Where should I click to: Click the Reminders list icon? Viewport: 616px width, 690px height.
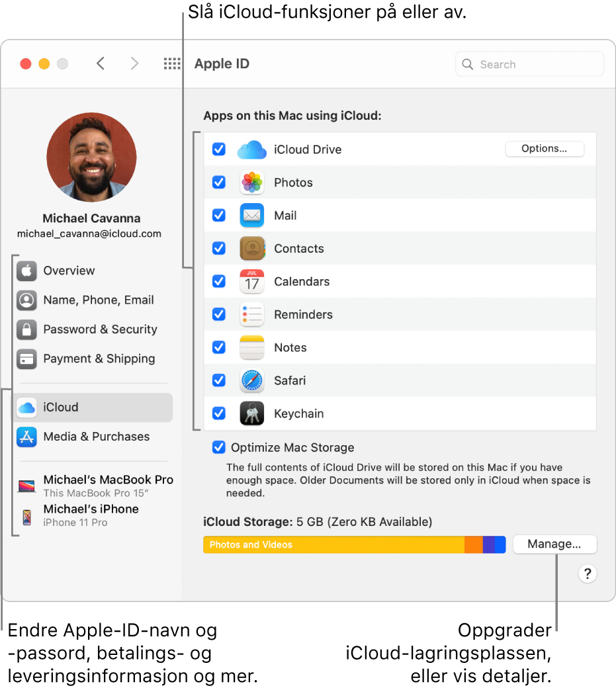(x=251, y=314)
